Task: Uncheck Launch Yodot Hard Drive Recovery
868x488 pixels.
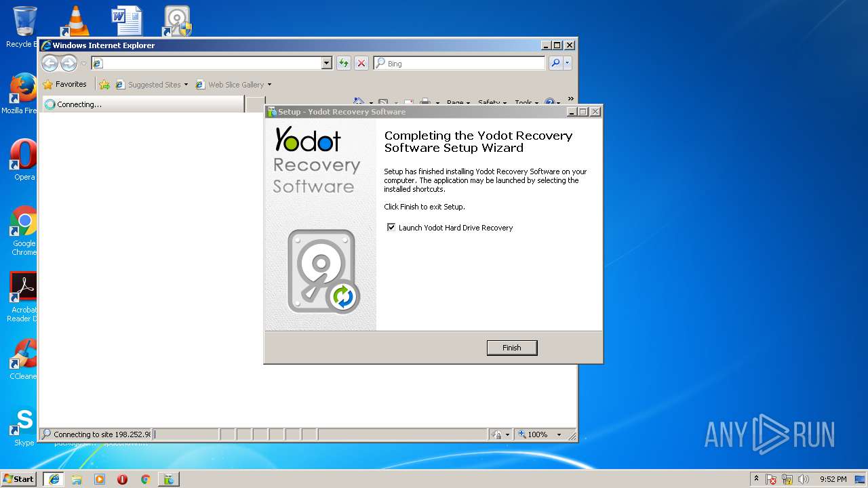Action: click(391, 228)
